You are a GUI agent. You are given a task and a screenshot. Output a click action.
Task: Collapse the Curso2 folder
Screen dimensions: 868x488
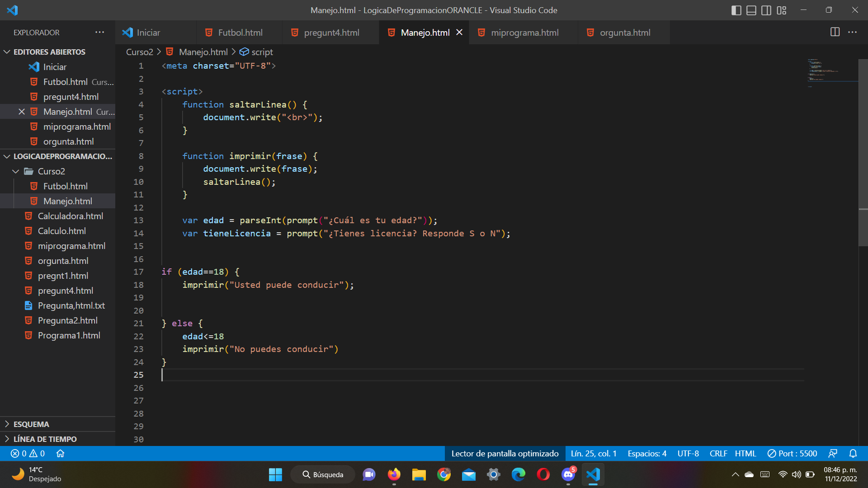click(57, 171)
